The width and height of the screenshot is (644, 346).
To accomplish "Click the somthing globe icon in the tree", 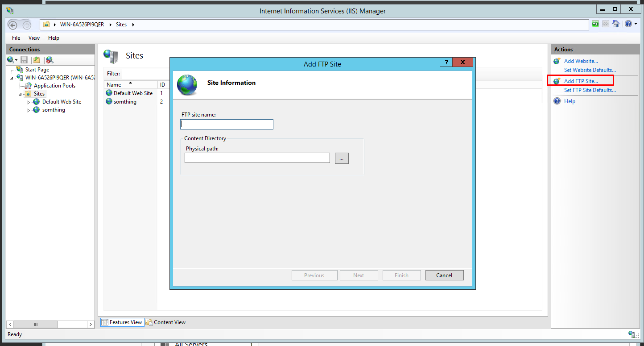I will coord(37,109).
